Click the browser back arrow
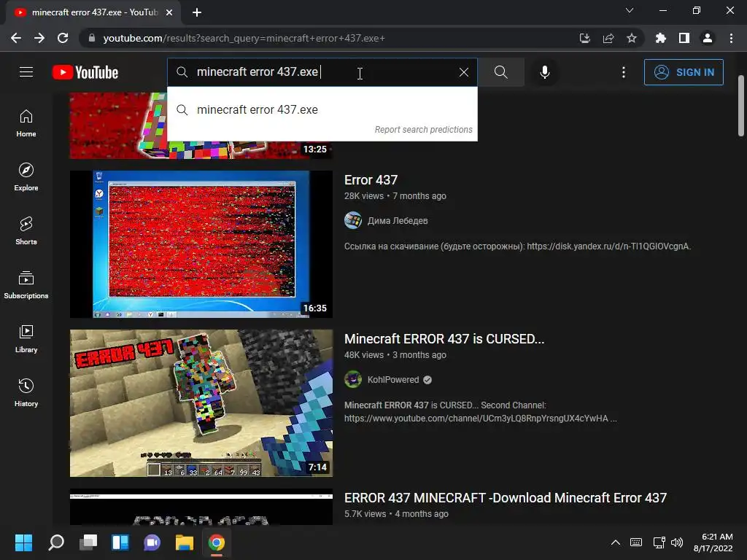The width and height of the screenshot is (747, 560). (16, 38)
